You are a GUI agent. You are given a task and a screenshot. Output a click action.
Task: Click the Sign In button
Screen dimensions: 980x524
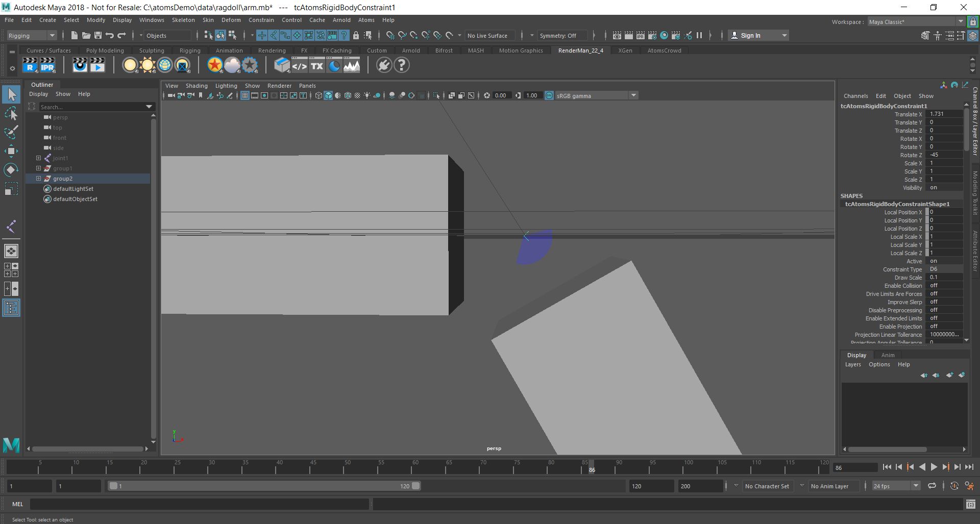750,35
